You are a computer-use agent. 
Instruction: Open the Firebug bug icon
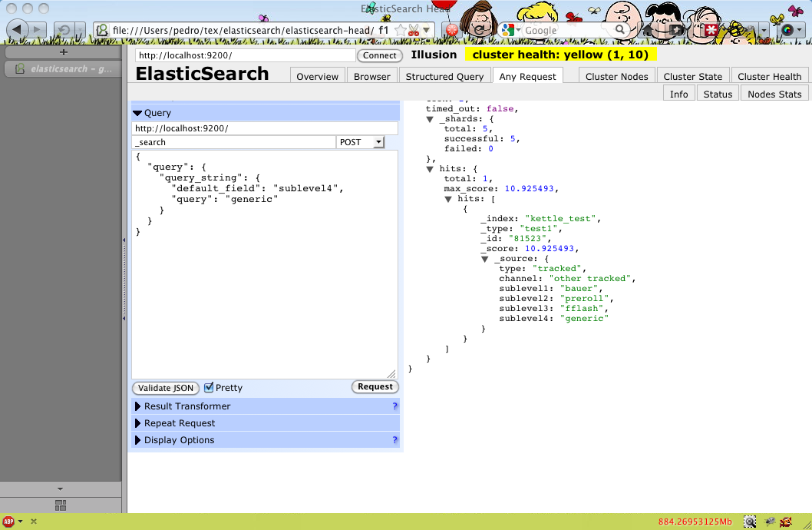770,522
